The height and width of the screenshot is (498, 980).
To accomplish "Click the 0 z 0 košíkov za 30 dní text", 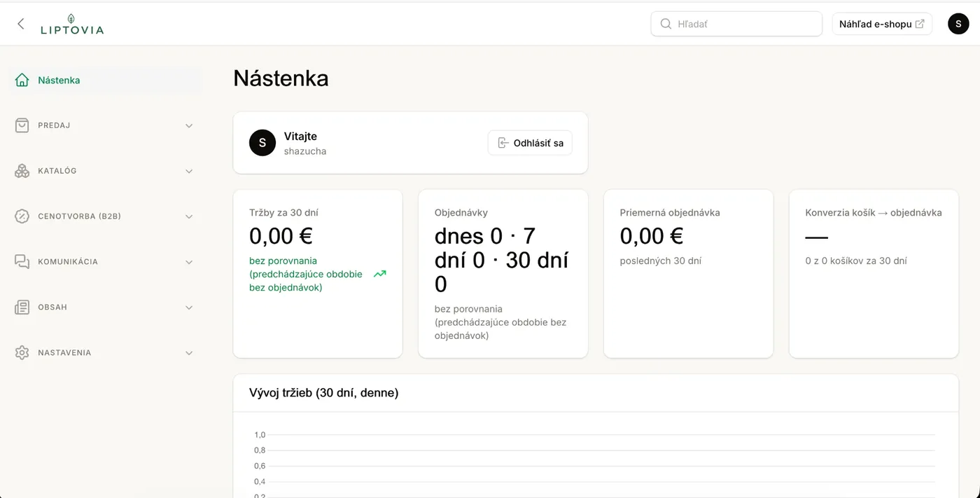I will [856, 261].
